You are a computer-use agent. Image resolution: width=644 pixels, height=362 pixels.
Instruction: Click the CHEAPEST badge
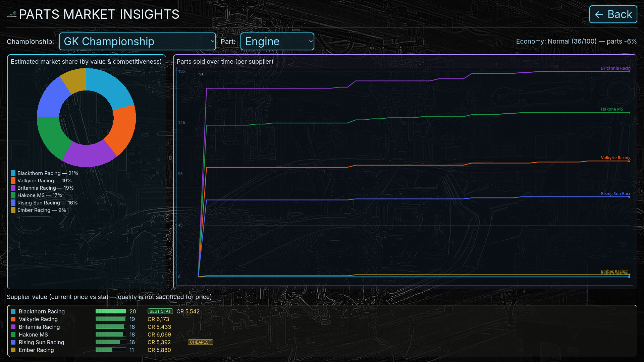coord(201,342)
